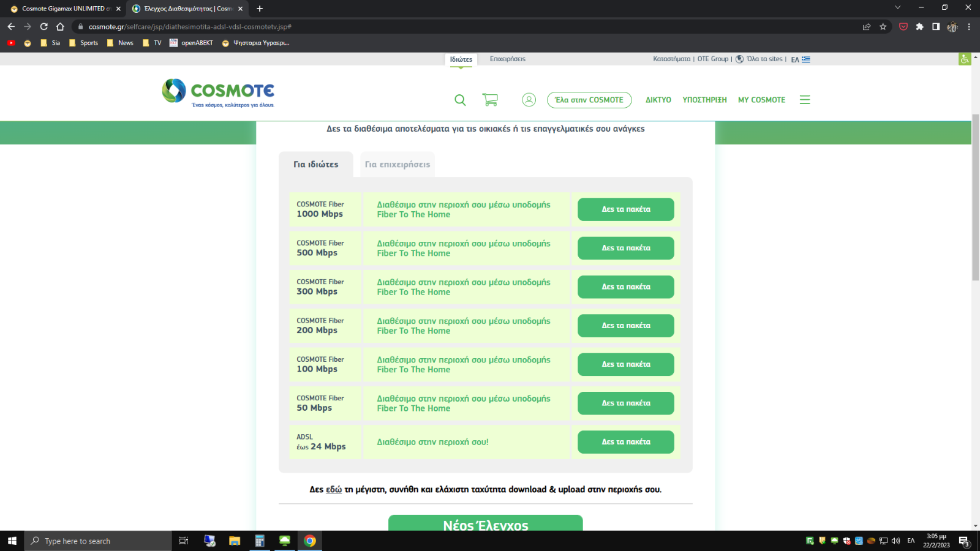
Task: Open Task View on the taskbar
Action: point(183,541)
